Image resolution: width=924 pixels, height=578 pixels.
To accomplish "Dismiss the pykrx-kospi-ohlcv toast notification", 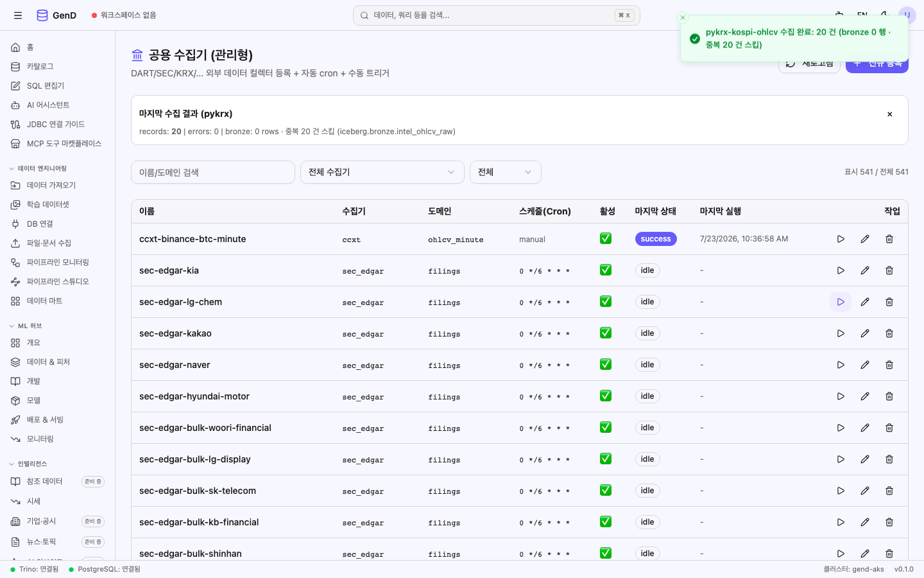I will click(683, 17).
